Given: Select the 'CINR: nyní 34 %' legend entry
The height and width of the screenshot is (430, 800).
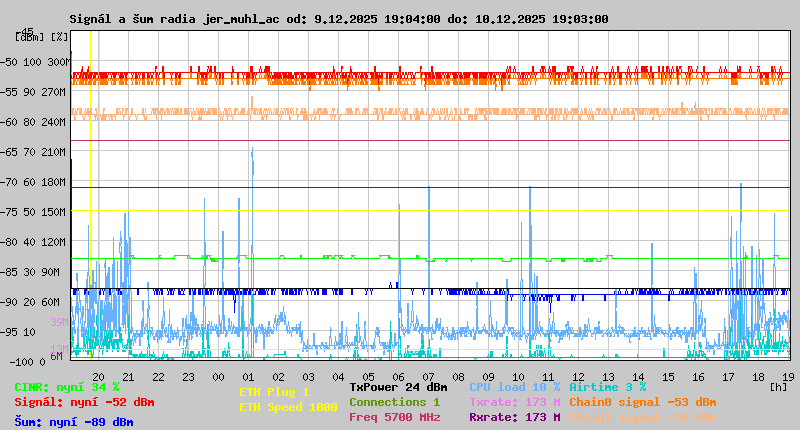Looking at the screenshot, I should 67,387.
